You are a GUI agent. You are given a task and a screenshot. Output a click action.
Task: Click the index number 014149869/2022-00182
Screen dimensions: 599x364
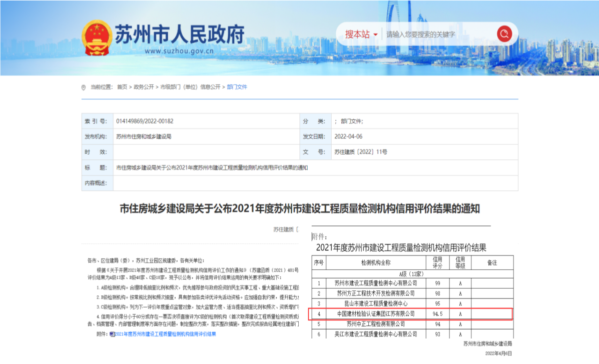point(145,121)
